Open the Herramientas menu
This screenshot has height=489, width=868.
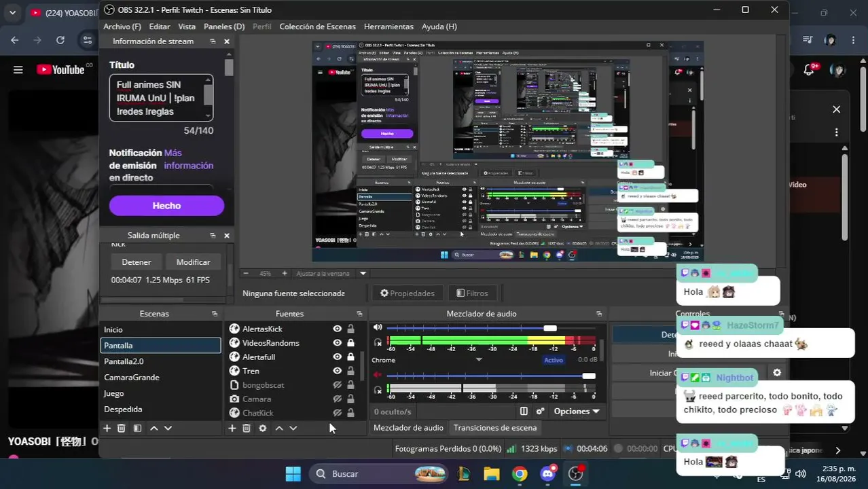[x=388, y=26]
